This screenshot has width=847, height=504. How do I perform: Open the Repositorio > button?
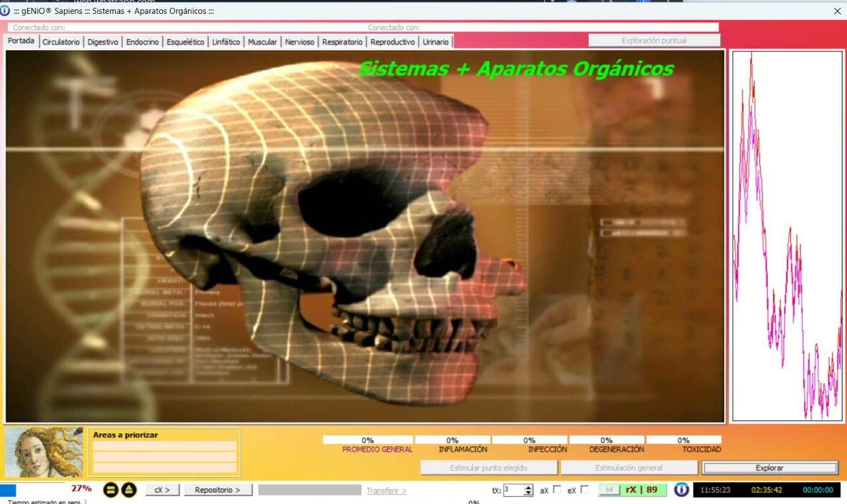coord(218,490)
